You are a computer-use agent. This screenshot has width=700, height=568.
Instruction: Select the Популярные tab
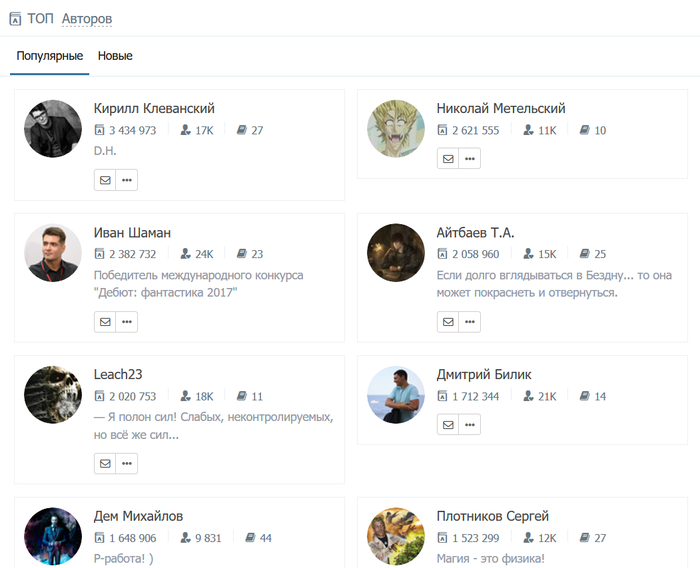(x=50, y=56)
